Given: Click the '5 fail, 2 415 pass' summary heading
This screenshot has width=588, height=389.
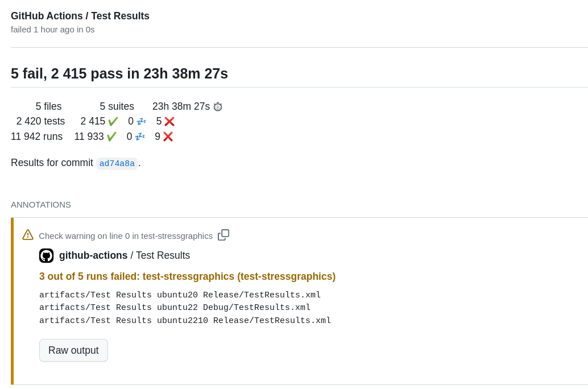Looking at the screenshot, I should click(119, 73).
